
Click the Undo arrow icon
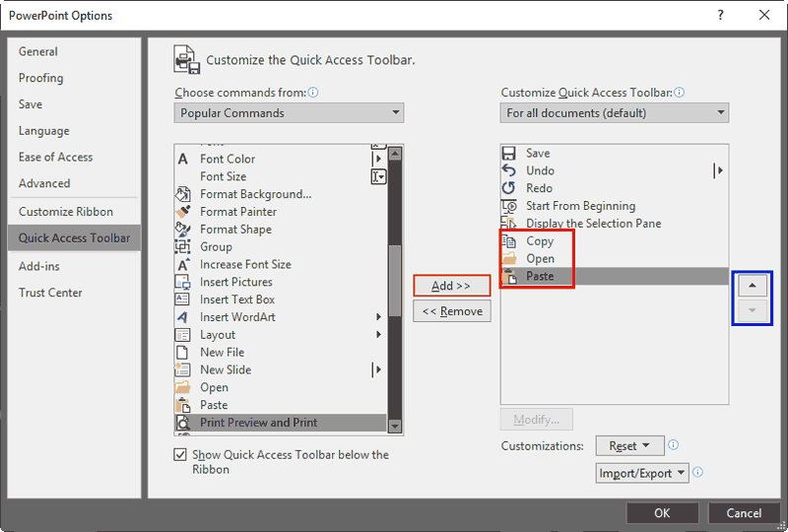(x=508, y=170)
